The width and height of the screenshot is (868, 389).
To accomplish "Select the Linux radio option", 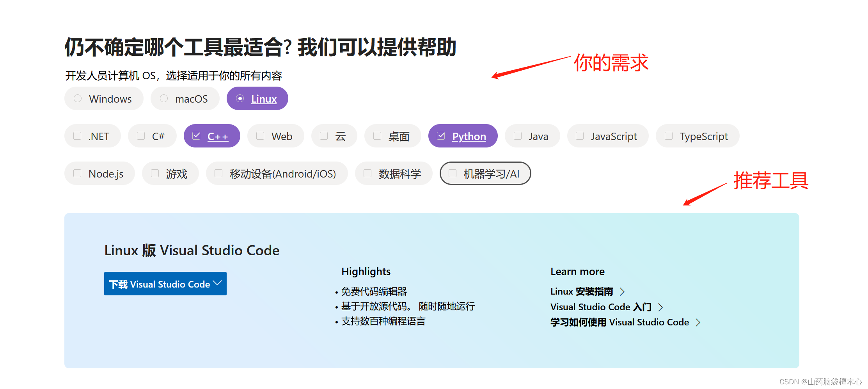I will coord(257,99).
